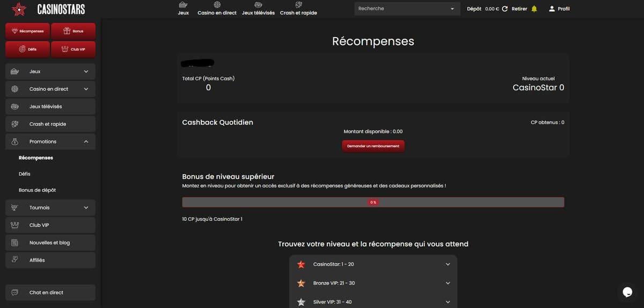644x308 pixels.
Task: Select Défis in Promotions submenu
Action: tap(25, 174)
